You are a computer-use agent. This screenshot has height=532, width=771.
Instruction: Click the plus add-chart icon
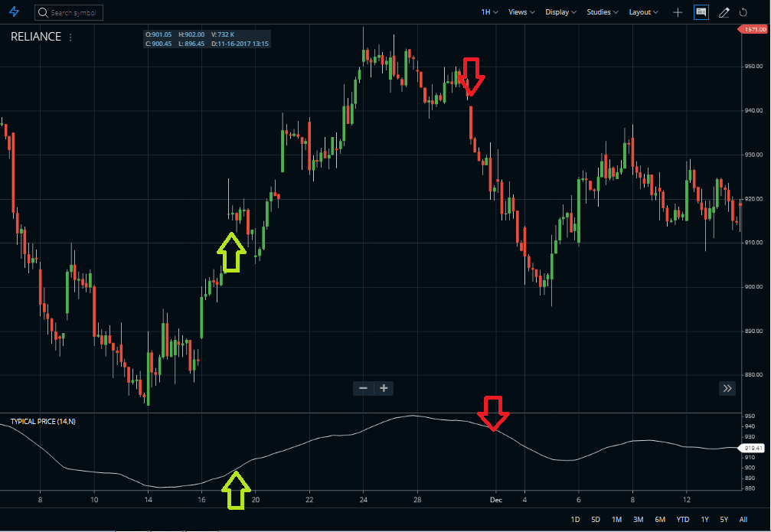pyautogui.click(x=678, y=12)
